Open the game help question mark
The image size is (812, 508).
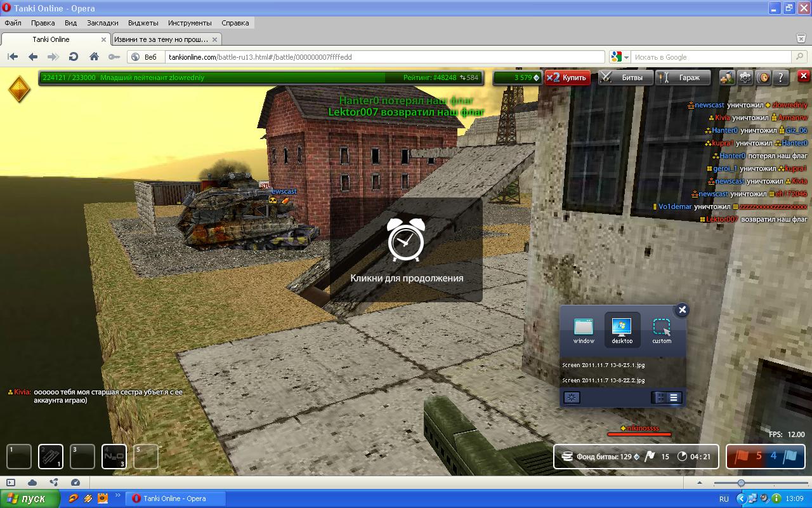(782, 77)
